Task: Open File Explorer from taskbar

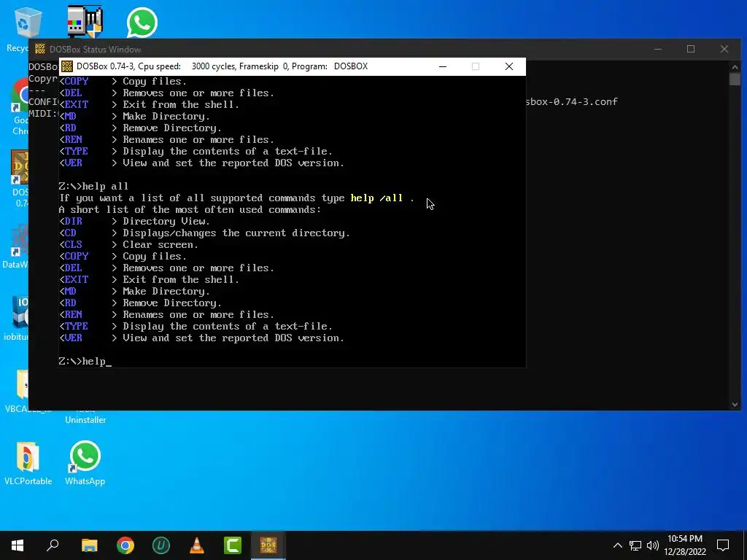Action: pyautogui.click(x=90, y=545)
